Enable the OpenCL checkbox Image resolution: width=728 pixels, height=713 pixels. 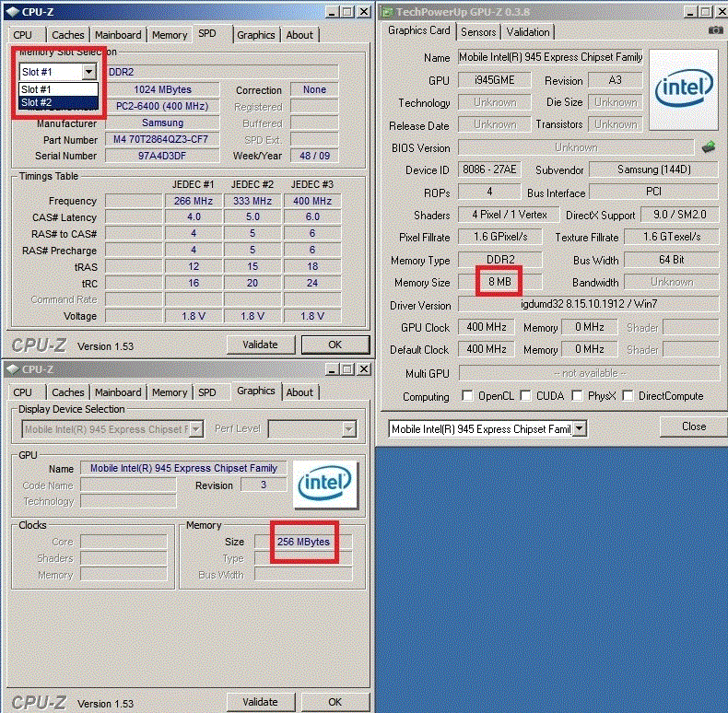(467, 396)
